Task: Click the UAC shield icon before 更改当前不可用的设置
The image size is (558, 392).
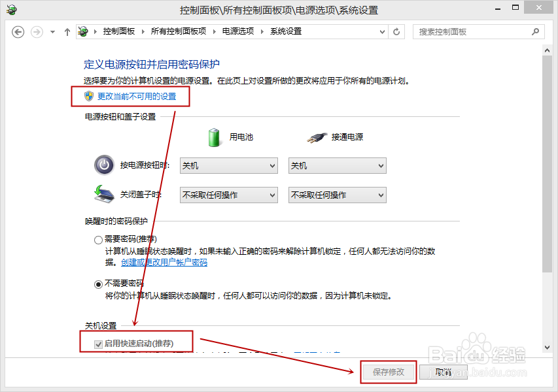Action: coord(87,96)
